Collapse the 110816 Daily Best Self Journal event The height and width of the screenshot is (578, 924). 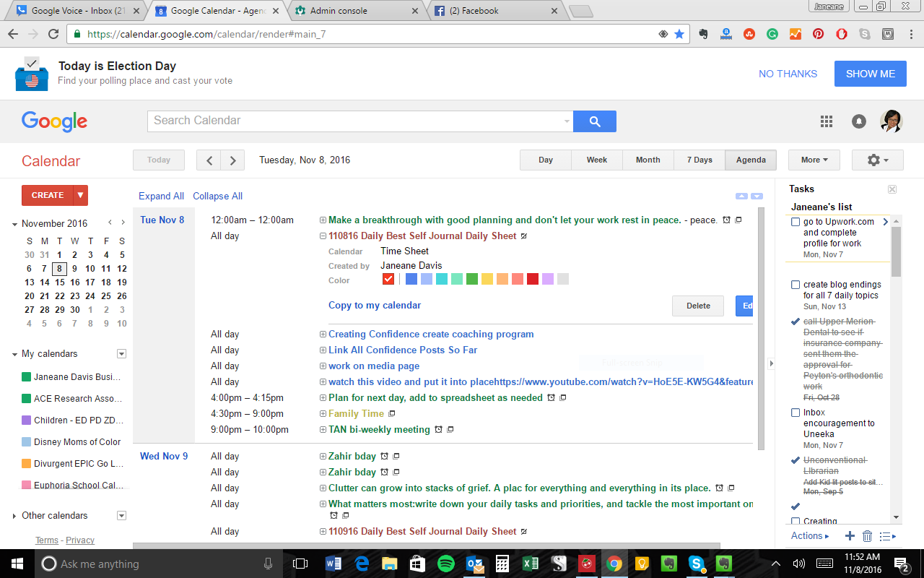pos(323,236)
